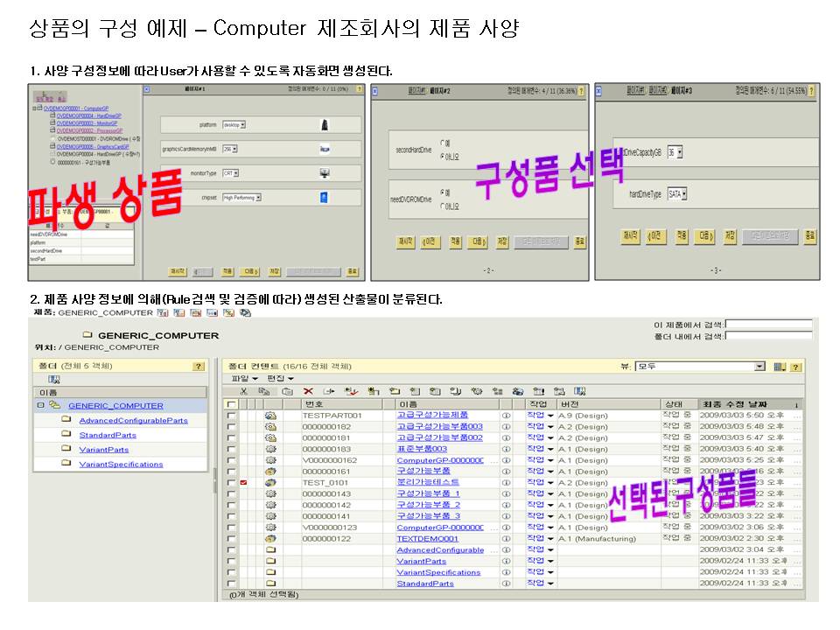The image size is (840, 630).
Task: Click the help icon on page #1 header
Action: pyautogui.click(x=360, y=89)
